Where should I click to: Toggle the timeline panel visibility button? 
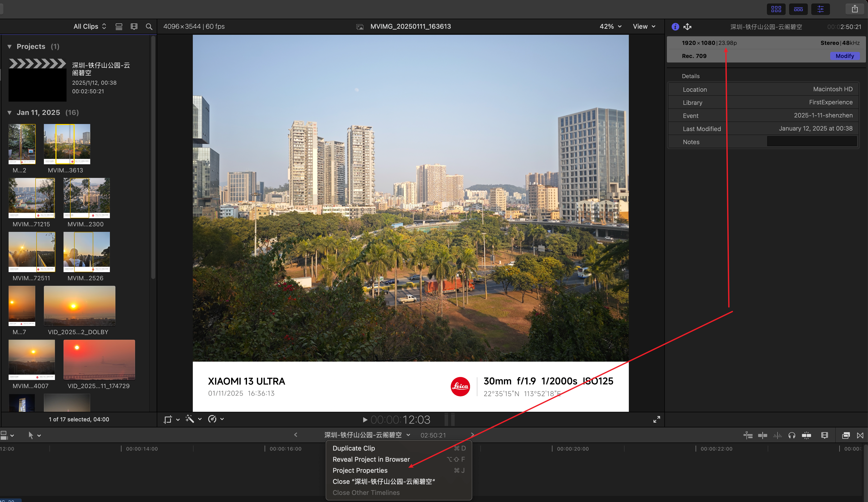click(798, 9)
